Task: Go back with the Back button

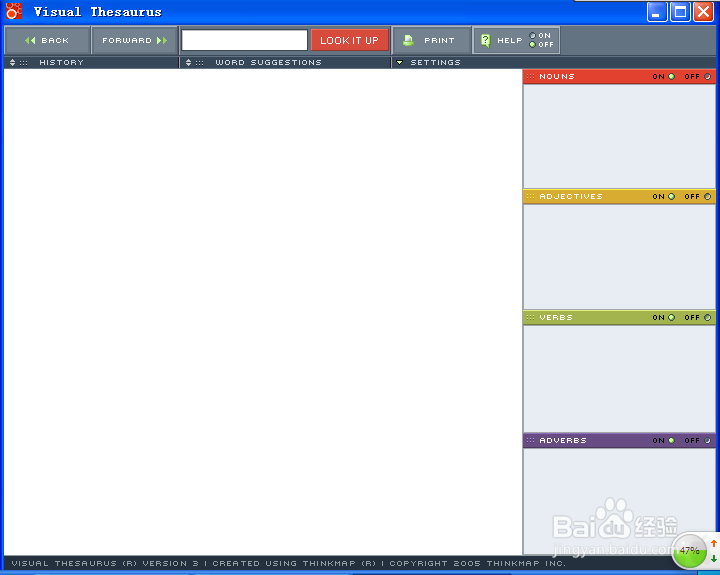Action: (x=47, y=40)
